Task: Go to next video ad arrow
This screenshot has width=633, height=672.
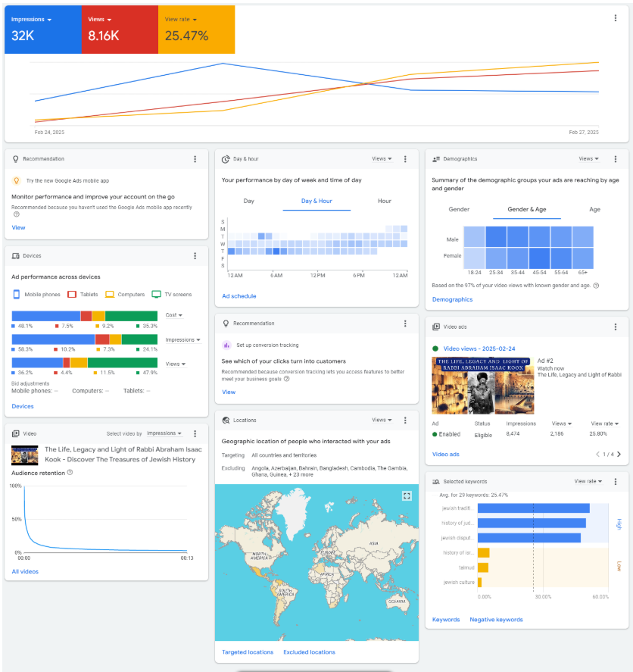Action: pyautogui.click(x=619, y=455)
